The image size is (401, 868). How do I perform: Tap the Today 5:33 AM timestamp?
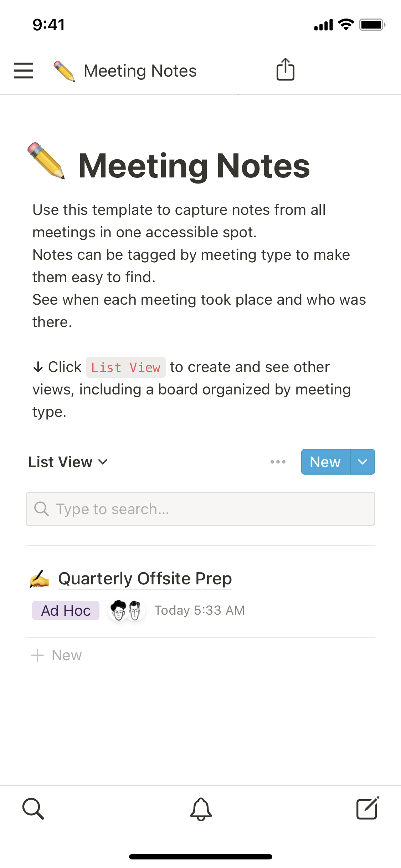(x=199, y=610)
